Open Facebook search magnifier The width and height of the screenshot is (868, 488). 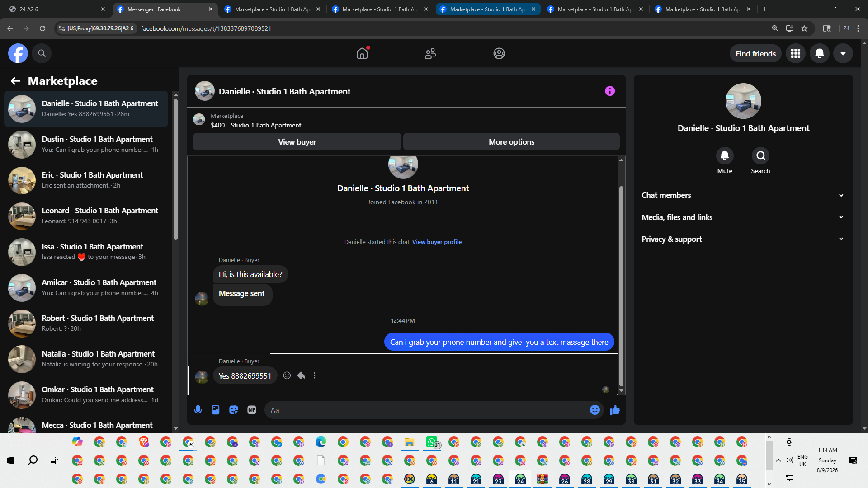click(x=42, y=53)
